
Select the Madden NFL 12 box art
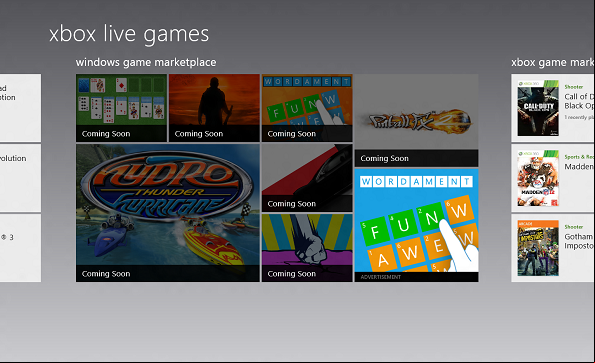point(538,178)
